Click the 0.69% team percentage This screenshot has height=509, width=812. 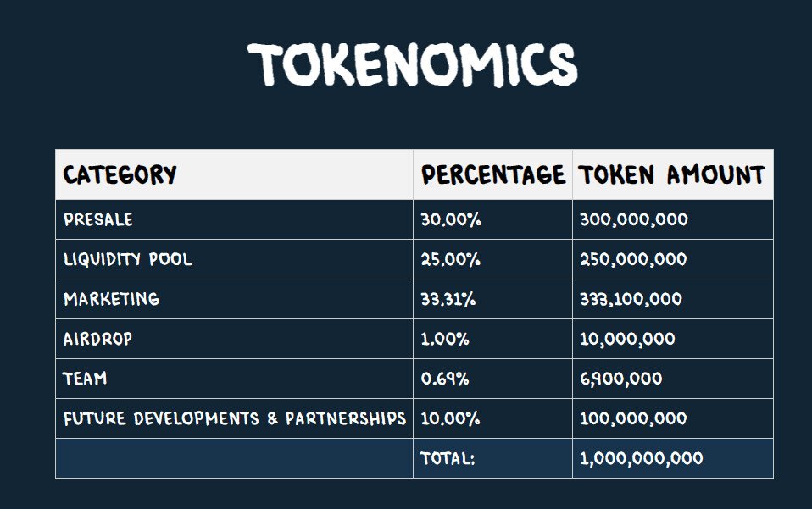click(445, 379)
